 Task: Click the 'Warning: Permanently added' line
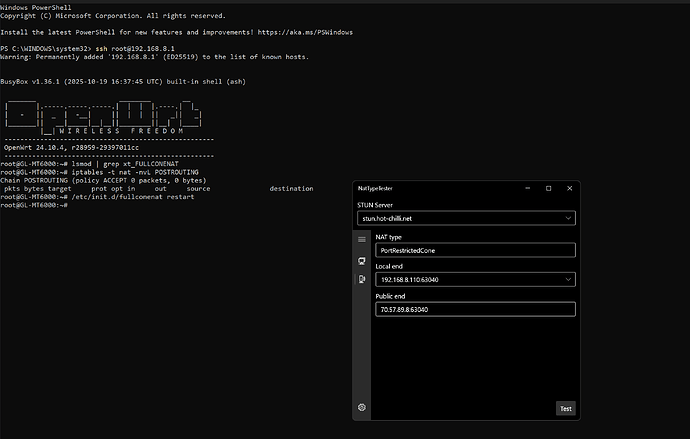click(154, 57)
